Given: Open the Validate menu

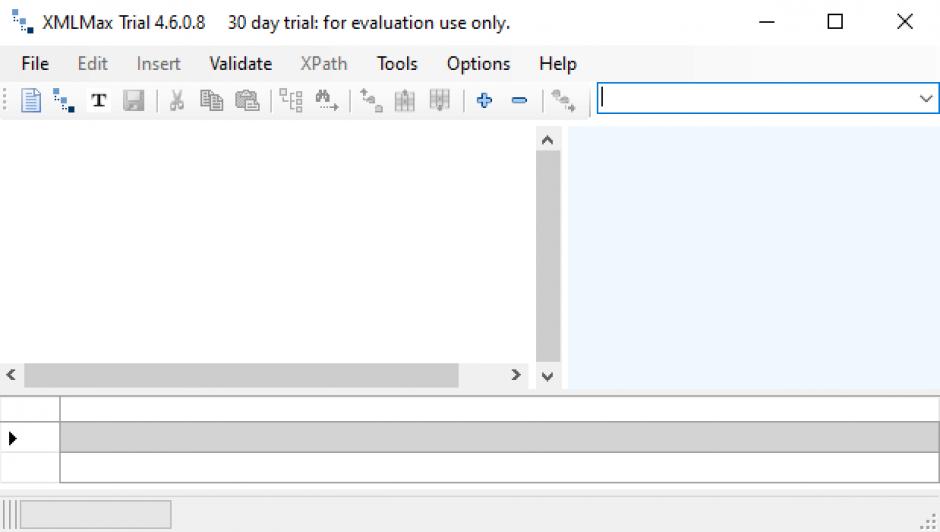Looking at the screenshot, I should [x=240, y=64].
